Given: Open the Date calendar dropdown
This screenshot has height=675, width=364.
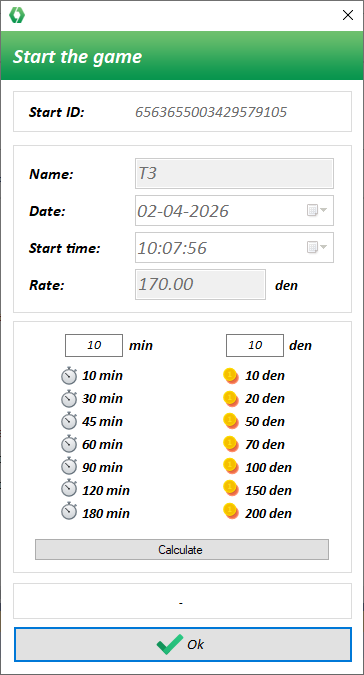Looking at the screenshot, I should (318, 211).
